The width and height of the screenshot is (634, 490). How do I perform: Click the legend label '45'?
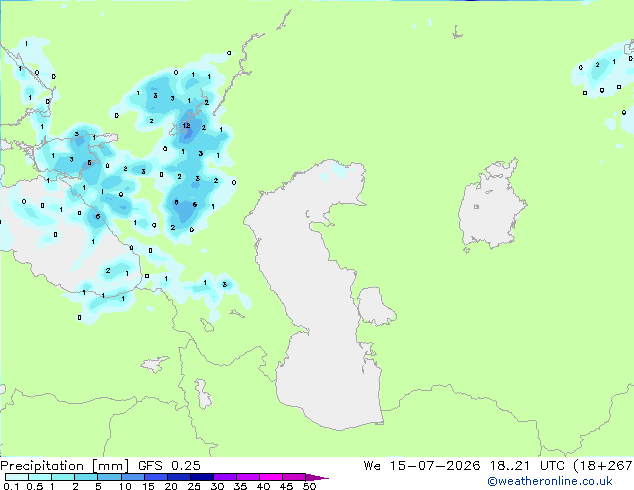286,486
